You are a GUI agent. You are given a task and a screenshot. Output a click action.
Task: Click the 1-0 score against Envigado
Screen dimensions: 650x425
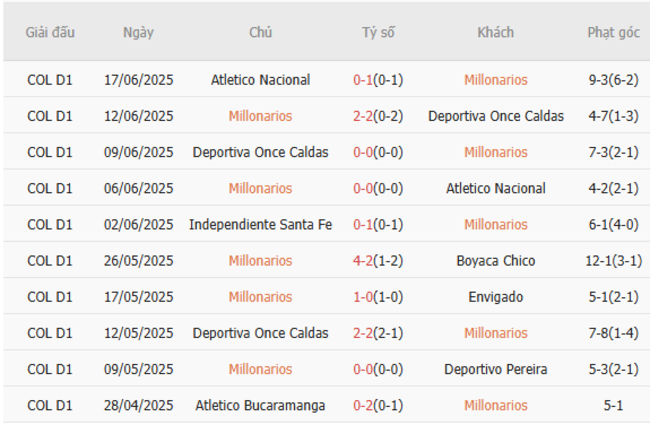click(x=364, y=297)
